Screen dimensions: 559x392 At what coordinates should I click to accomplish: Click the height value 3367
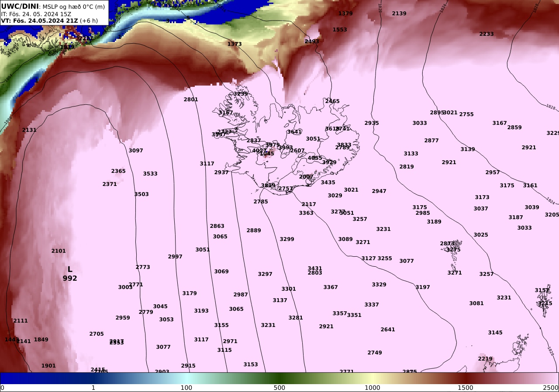[331, 287]
